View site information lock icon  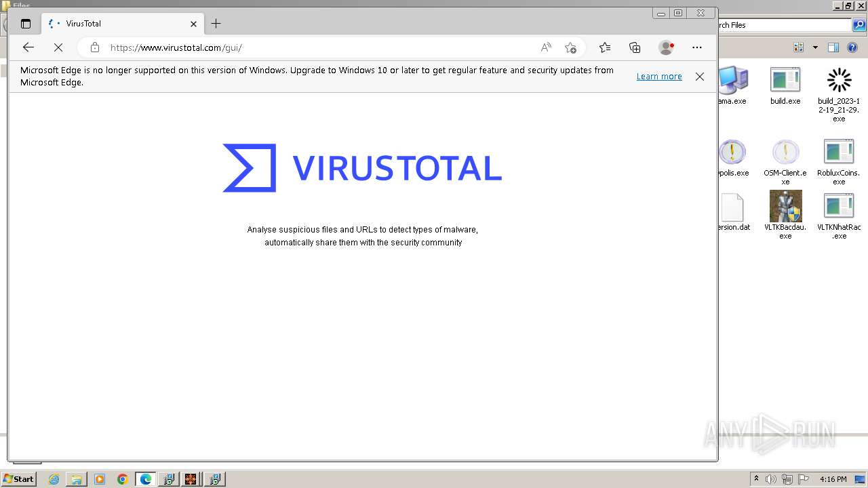tap(95, 47)
